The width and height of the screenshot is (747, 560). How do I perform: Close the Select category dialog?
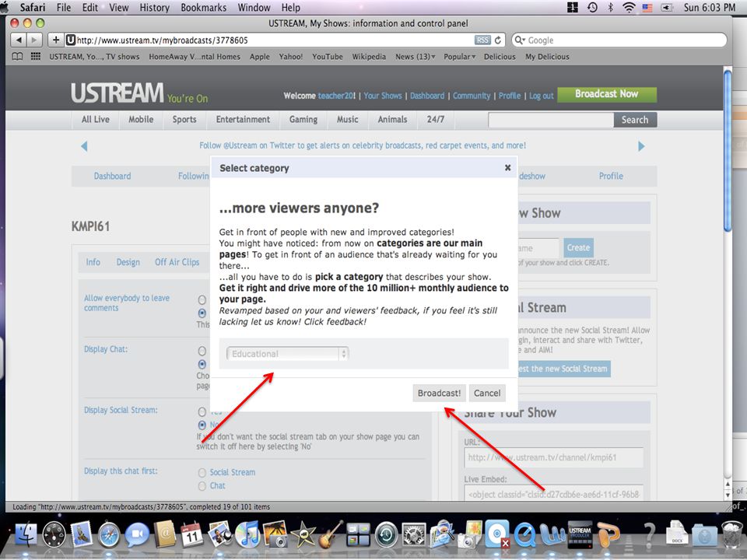pos(508,168)
